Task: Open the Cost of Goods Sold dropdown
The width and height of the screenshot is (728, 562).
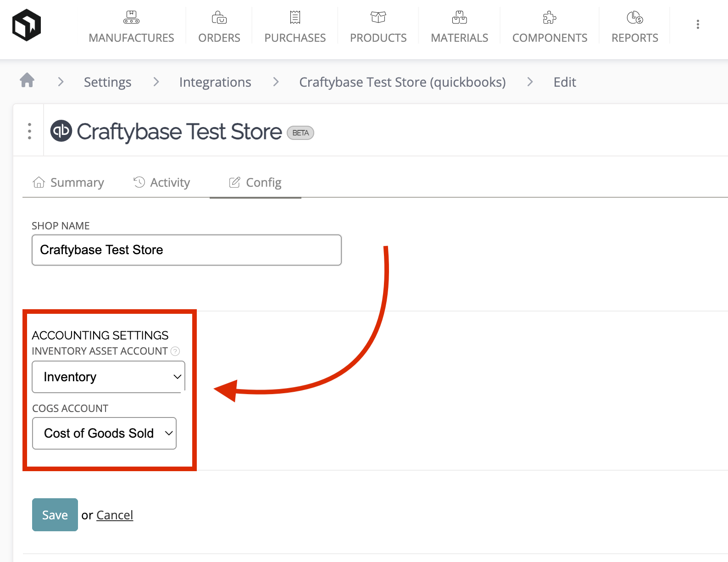Action: [x=104, y=434]
